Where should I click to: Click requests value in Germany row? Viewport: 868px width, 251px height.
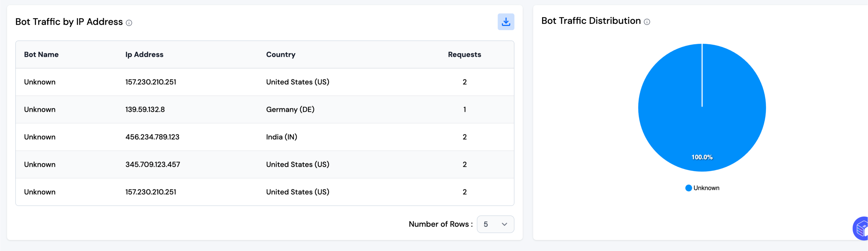(x=464, y=109)
